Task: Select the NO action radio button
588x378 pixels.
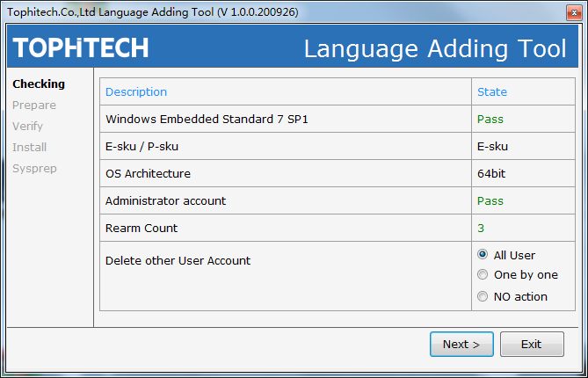Action: (483, 296)
